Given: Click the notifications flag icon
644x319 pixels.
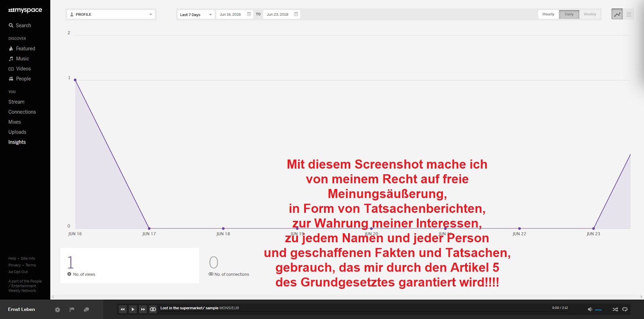Looking at the screenshot, I should (x=72, y=309).
